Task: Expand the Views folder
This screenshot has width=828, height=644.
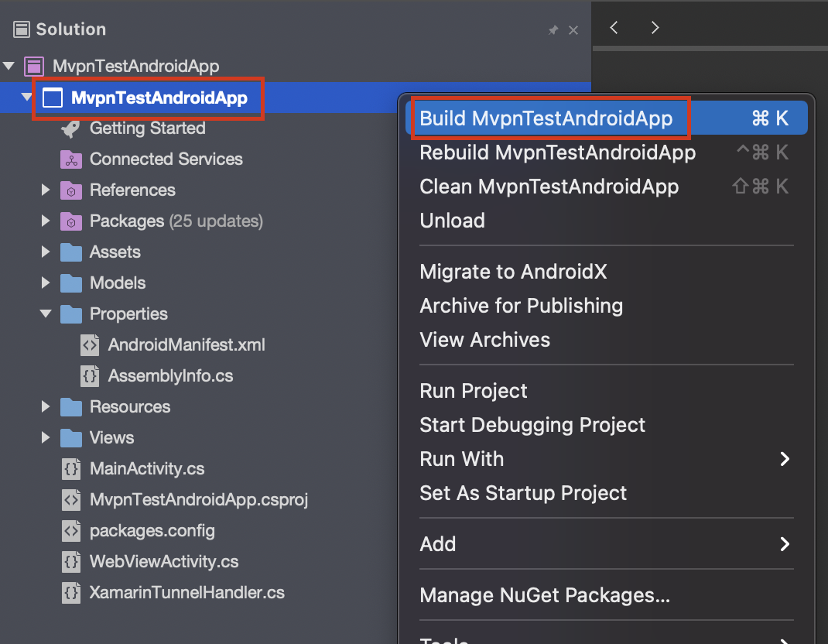Action: point(46,437)
